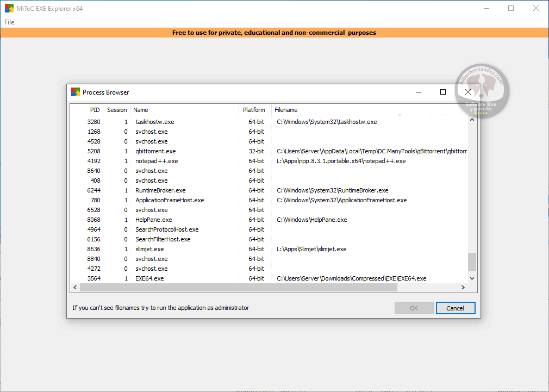This screenshot has height=392, width=549.
Task: Select the notepad++.exe process row
Action: (269, 161)
